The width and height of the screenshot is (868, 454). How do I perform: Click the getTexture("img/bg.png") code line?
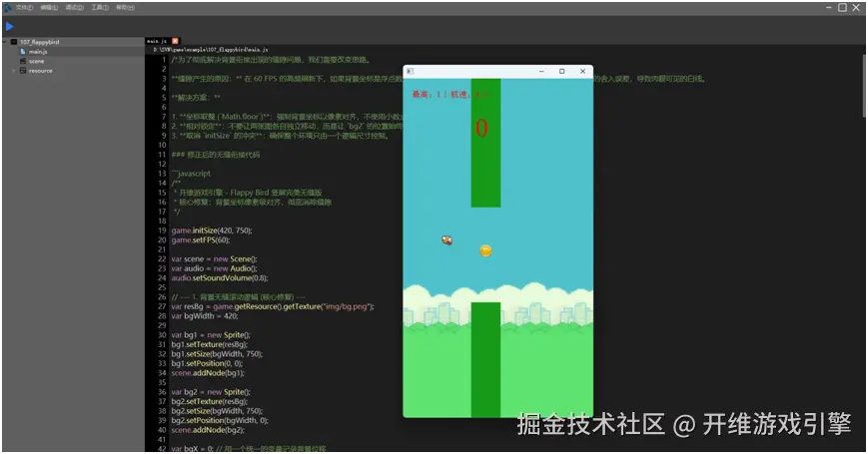tap(273, 306)
